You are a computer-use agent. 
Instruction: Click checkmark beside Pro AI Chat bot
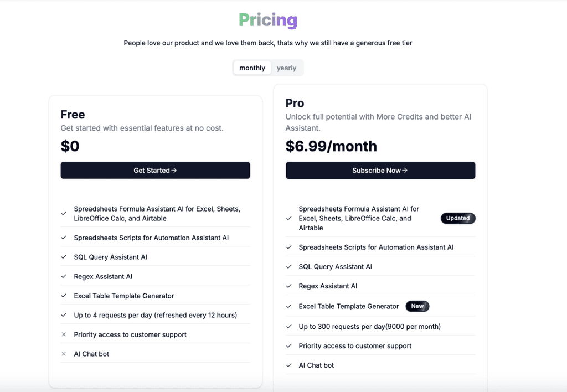288,365
